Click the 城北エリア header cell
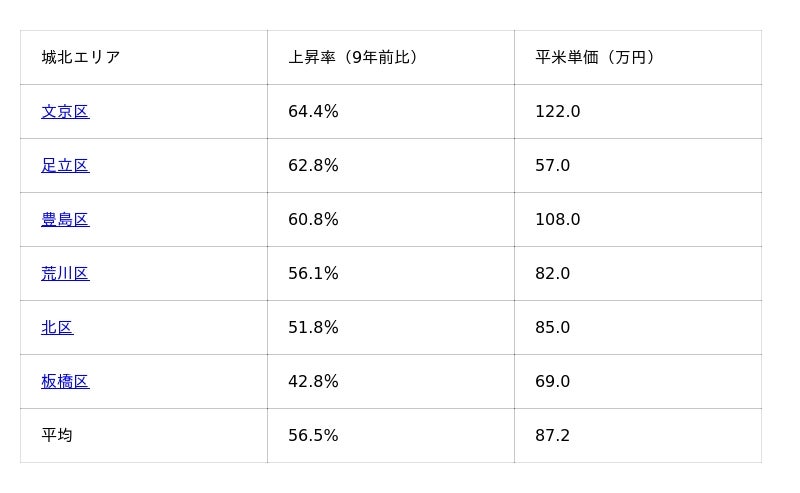This screenshot has height=493, width=800. 81,58
